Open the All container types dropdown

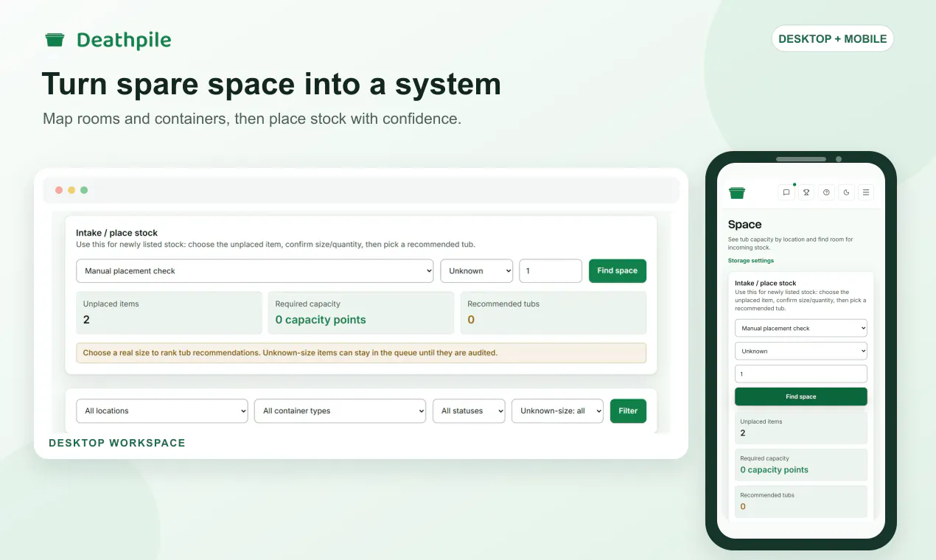click(x=340, y=411)
